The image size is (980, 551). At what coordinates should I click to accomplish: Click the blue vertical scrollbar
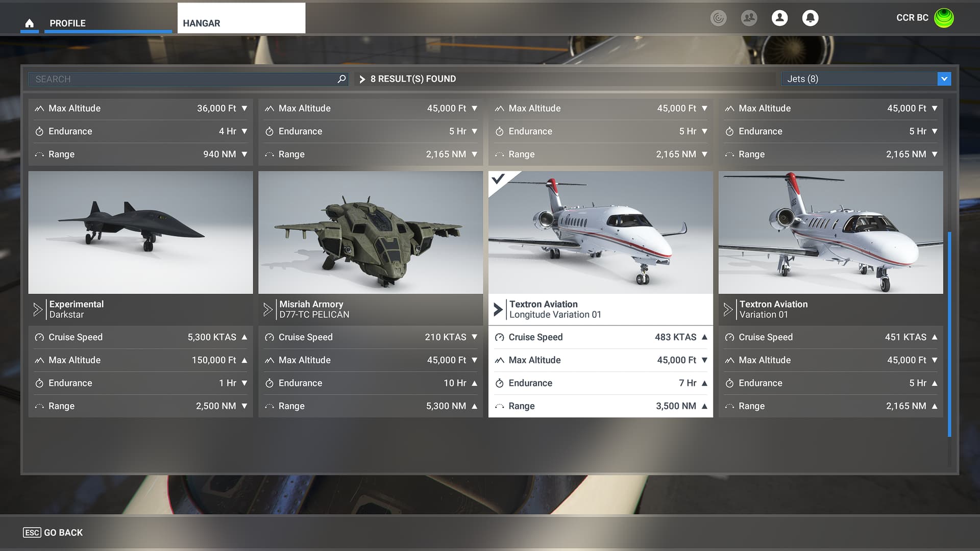949,334
